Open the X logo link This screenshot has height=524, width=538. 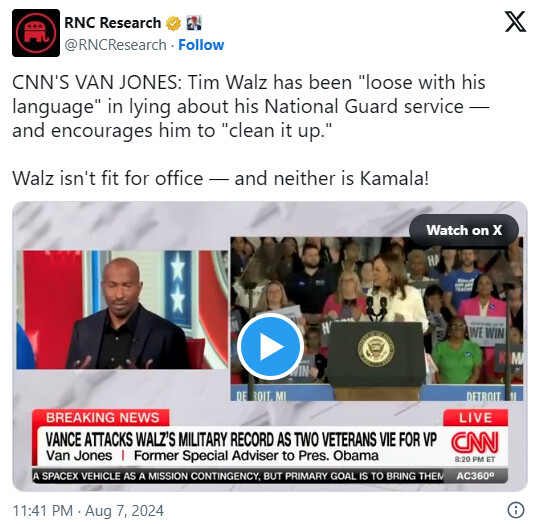click(515, 21)
